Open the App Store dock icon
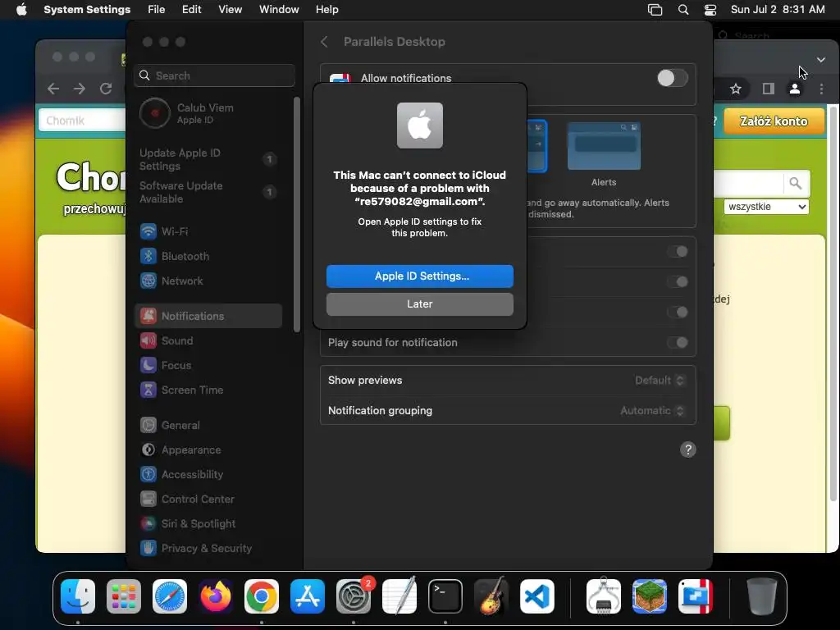Viewport: 840px width, 630px height. pos(308,596)
